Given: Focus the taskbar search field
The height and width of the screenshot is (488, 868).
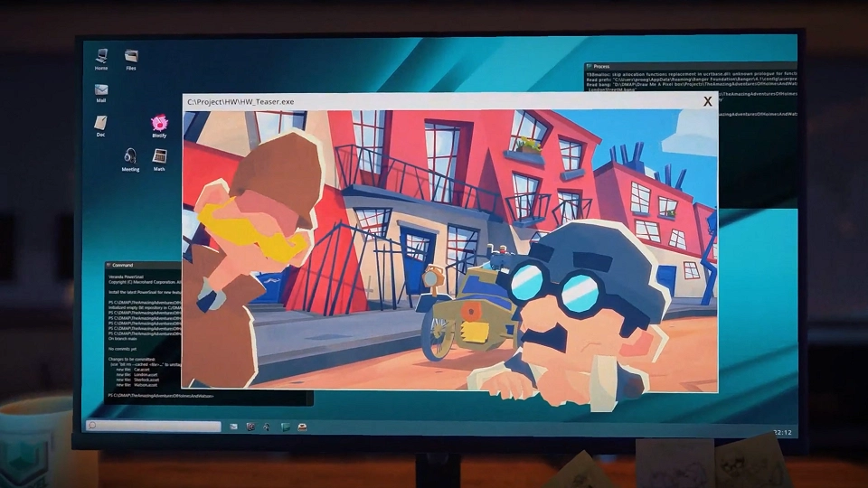Looking at the screenshot, I should 154,426.
